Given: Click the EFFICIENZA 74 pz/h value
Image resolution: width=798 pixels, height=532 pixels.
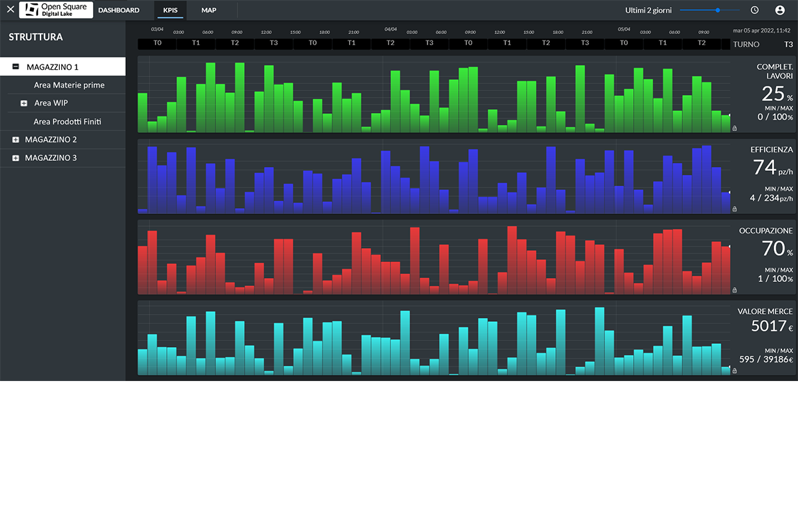Looking at the screenshot, I should pyautogui.click(x=773, y=167).
